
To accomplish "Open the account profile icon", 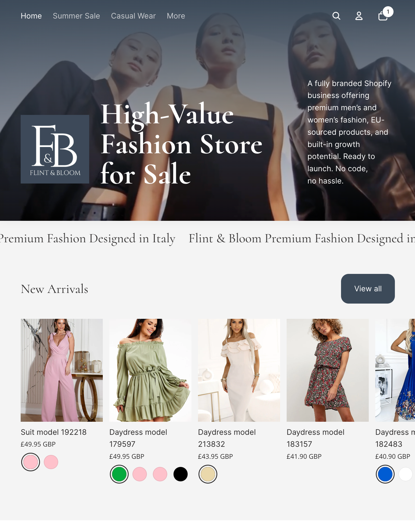I will click(x=359, y=16).
